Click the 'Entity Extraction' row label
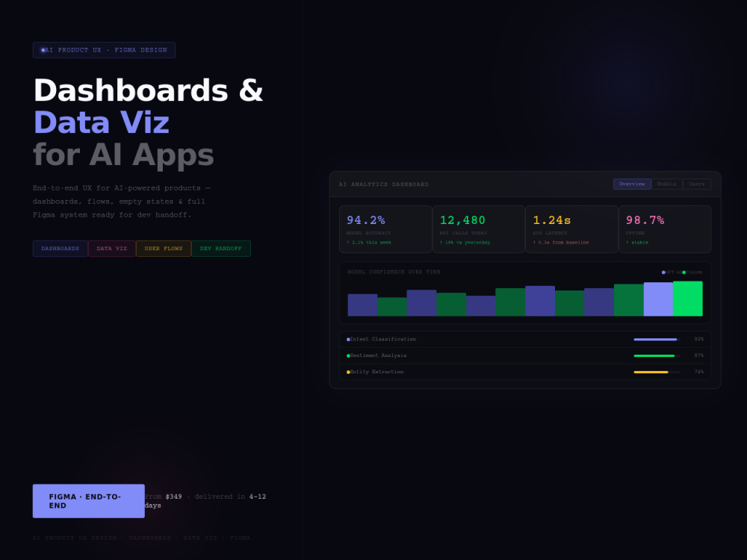The image size is (747, 560). coord(376,372)
